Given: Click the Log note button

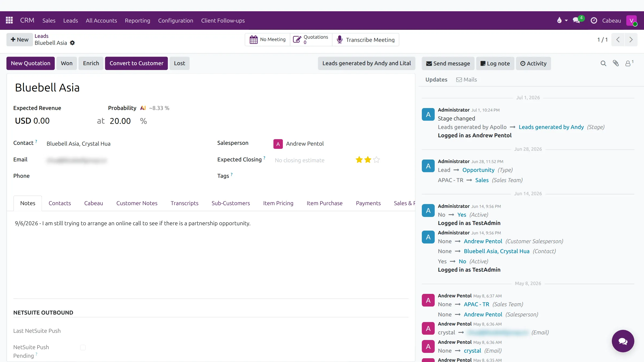Looking at the screenshot, I should (495, 64).
